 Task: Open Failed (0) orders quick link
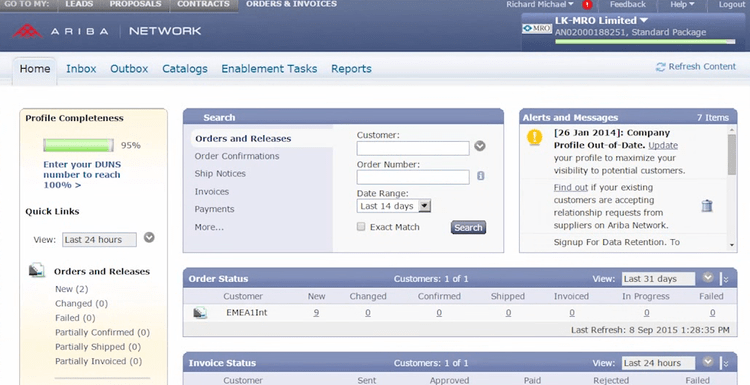pyautogui.click(x=75, y=318)
